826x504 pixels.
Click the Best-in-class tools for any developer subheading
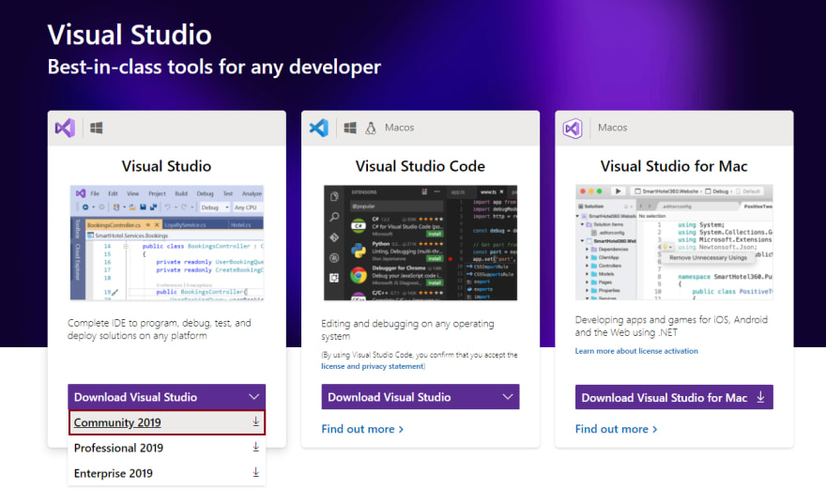(214, 67)
